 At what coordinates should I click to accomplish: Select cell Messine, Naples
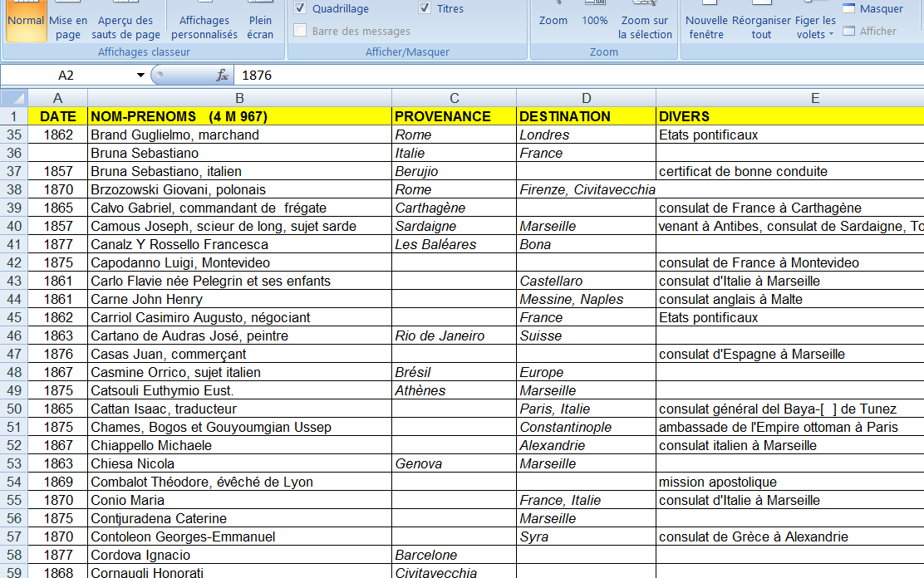(586, 299)
